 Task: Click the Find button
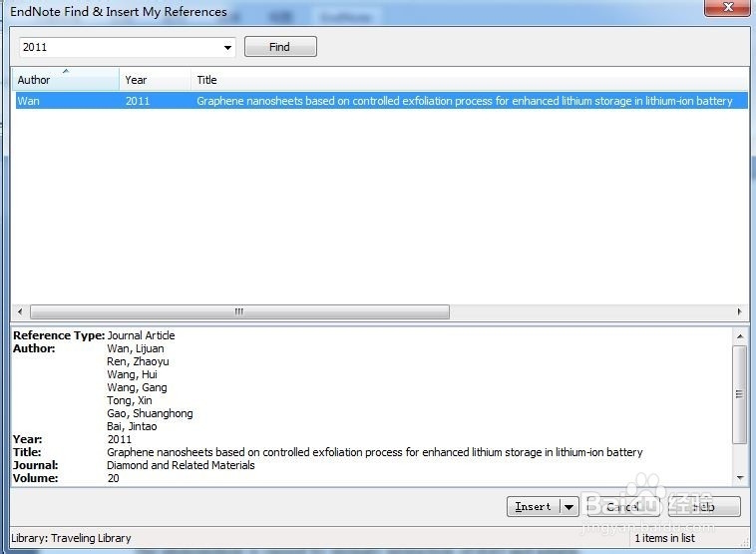click(x=280, y=47)
